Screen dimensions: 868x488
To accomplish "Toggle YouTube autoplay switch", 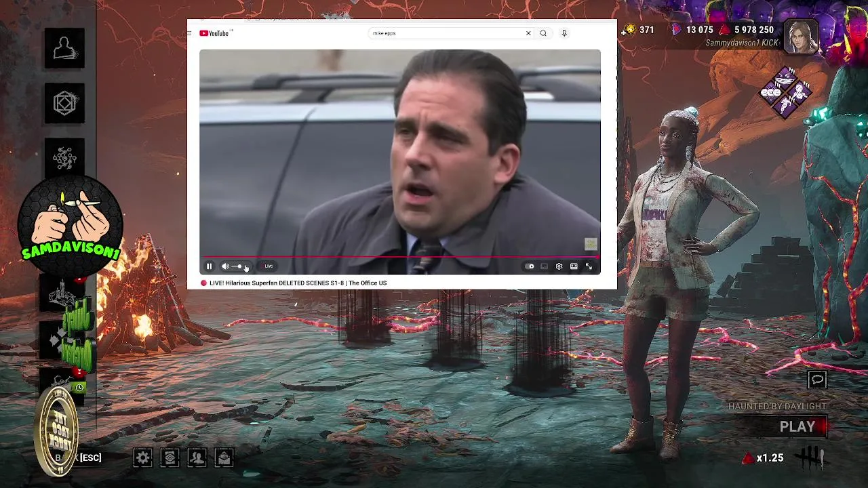I will 530,266.
